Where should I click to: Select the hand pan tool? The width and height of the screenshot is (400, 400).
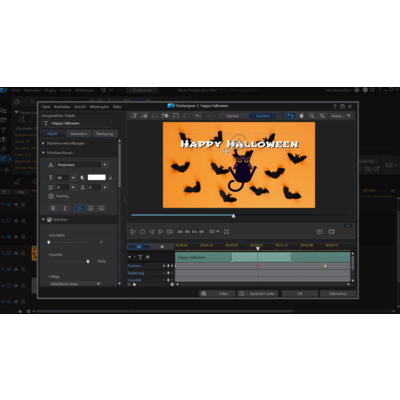tap(301, 116)
